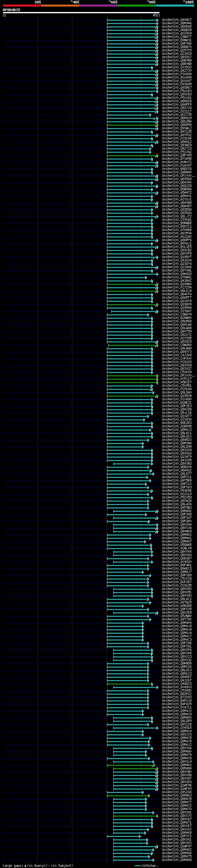Click the green alignment bar for UniRef100_Q8H959
Screen dimensions: 197x868
click(132, 125)
